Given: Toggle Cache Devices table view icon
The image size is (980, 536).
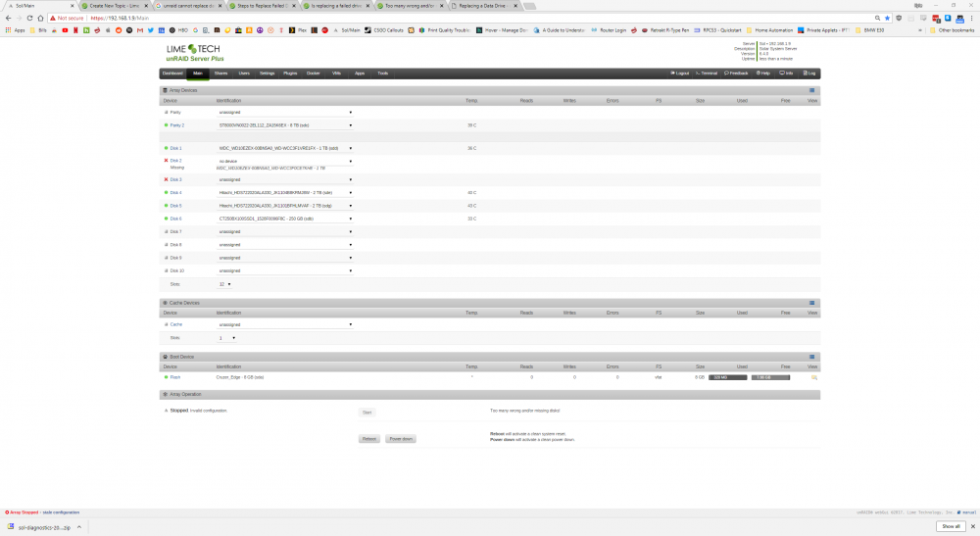Looking at the screenshot, I should point(811,303).
